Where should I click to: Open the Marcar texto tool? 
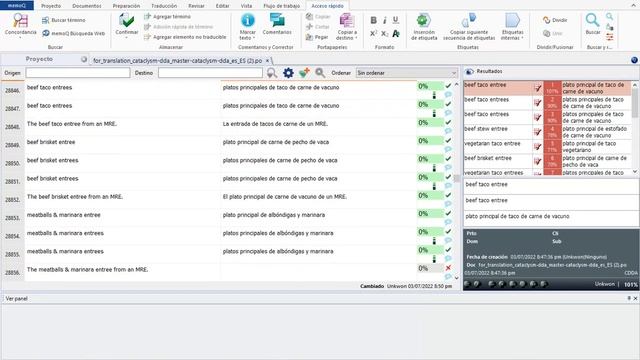(247, 26)
